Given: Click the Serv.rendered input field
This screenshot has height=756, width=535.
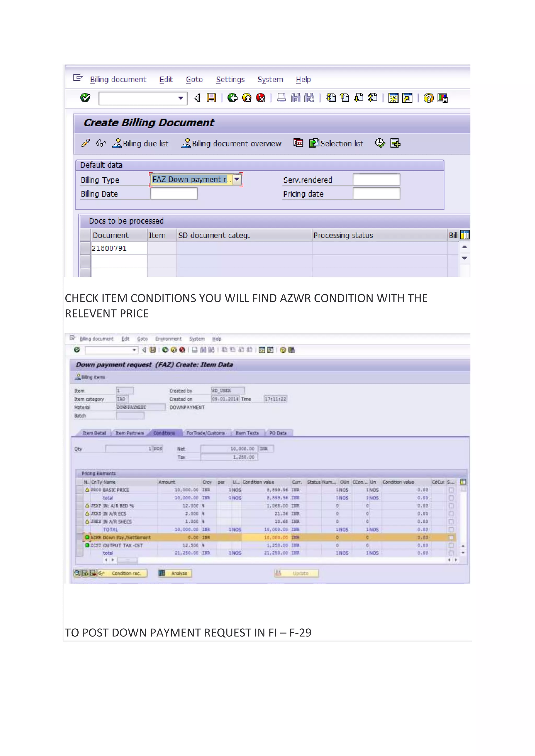Looking at the screenshot, I should pos(376,180).
